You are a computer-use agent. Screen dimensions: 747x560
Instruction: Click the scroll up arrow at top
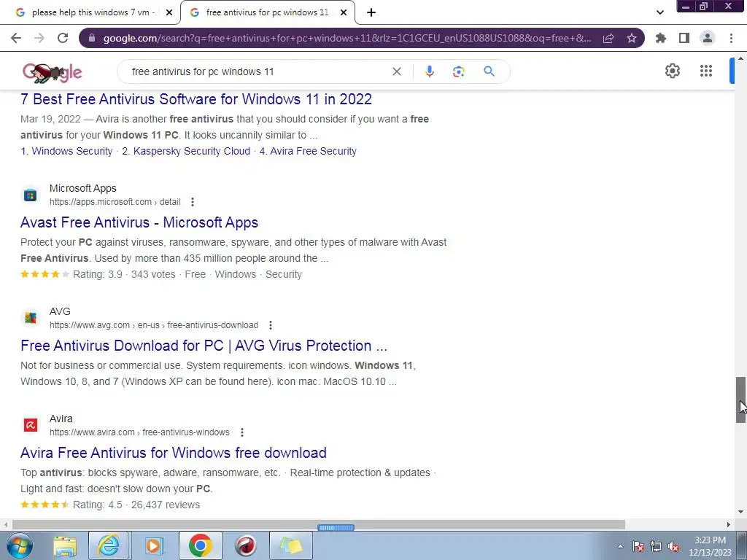[740, 58]
